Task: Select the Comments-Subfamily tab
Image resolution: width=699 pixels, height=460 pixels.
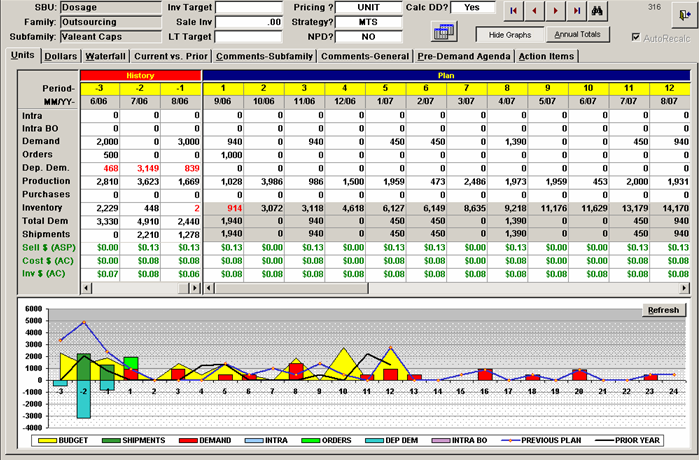Action: click(264, 56)
